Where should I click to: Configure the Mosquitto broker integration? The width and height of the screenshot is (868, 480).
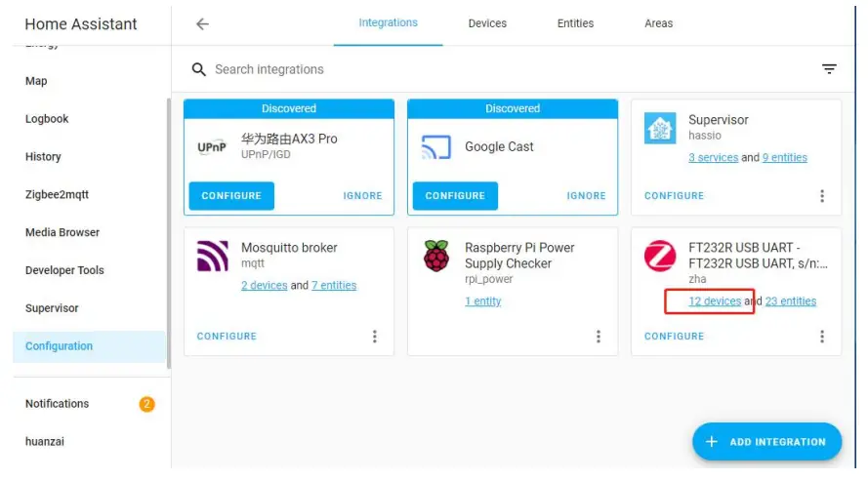tap(227, 337)
